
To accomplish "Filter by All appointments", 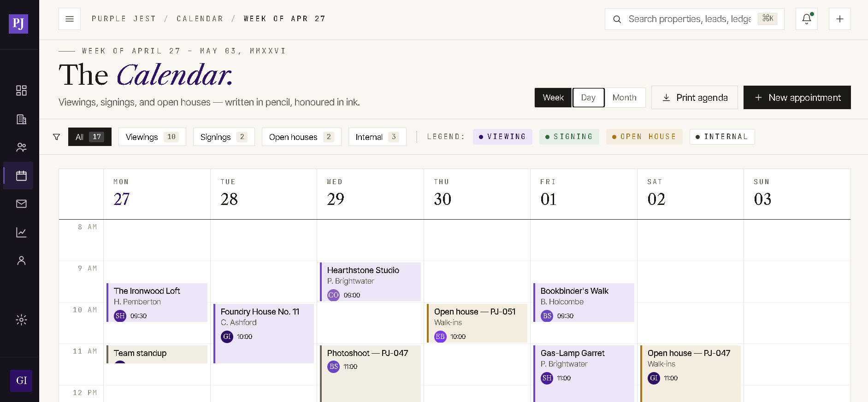I will [x=90, y=137].
